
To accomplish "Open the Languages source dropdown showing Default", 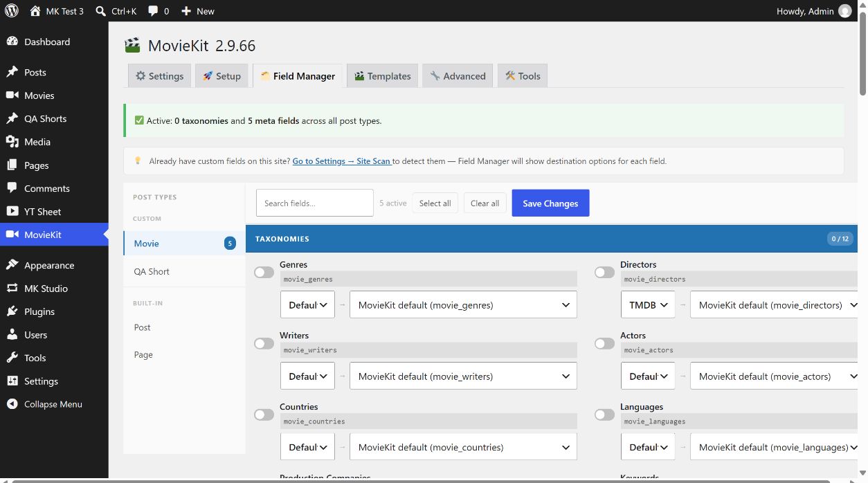I will click(648, 447).
